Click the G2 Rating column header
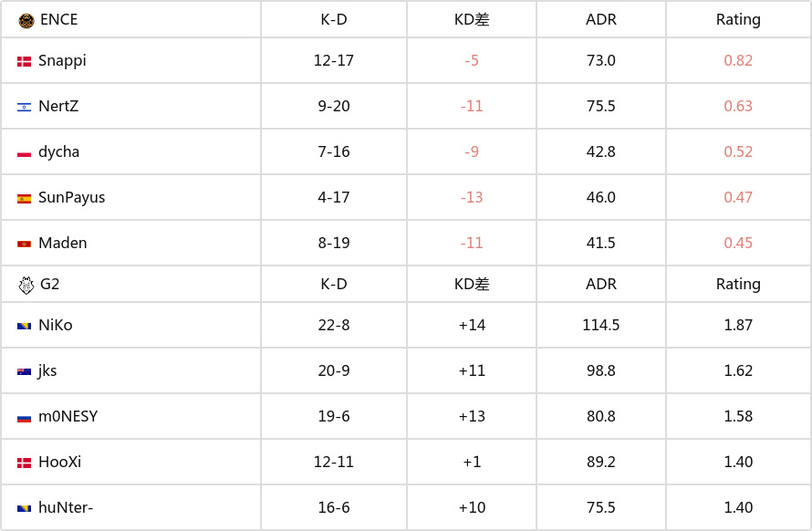Screen dimensions: 812x531 tap(738, 284)
